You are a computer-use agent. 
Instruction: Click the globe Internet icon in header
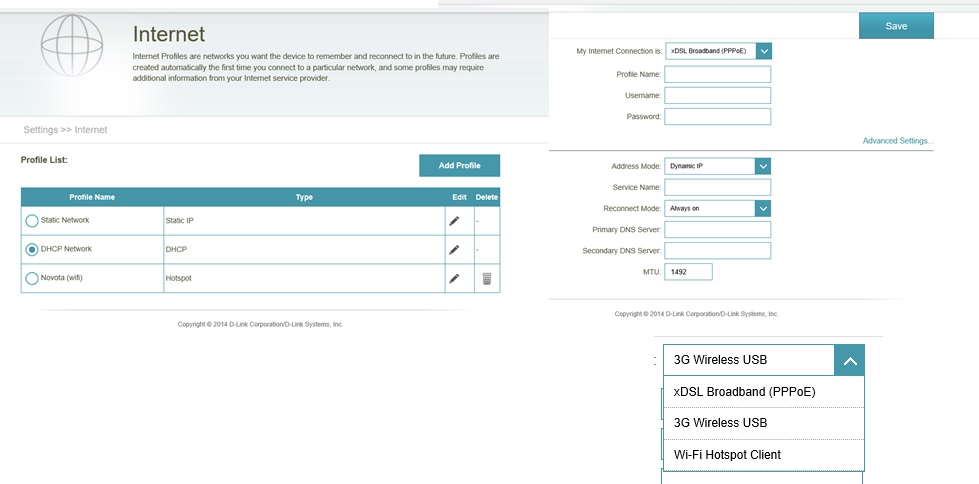coord(72,46)
